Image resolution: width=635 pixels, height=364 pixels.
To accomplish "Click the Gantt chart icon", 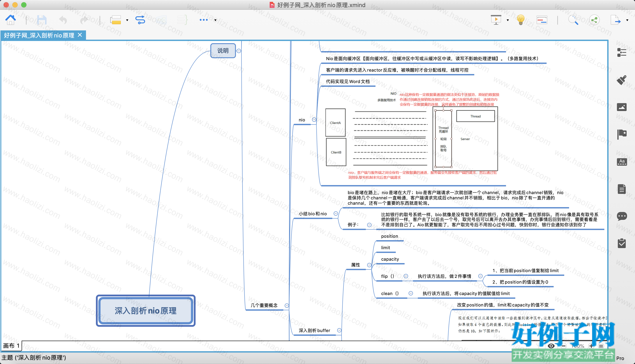I will click(x=542, y=20).
